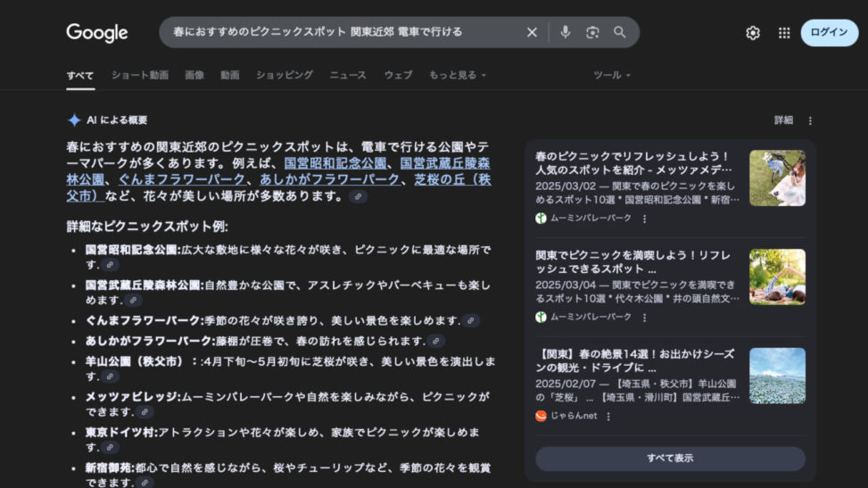This screenshot has width=868, height=488.
Task: Open three-dot menu beside じゃらんnet source
Action: (609, 416)
